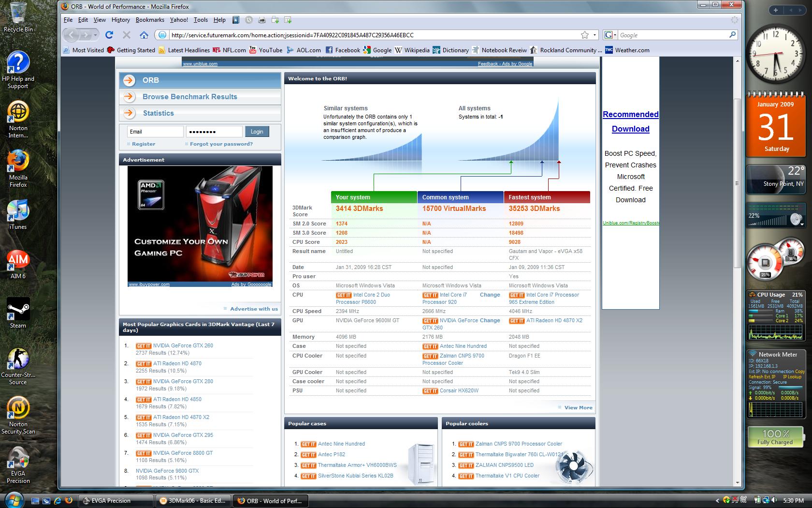Viewport: 812px width, 508px height.
Task: Click the volume speaker icon in system tray
Action: [774, 500]
